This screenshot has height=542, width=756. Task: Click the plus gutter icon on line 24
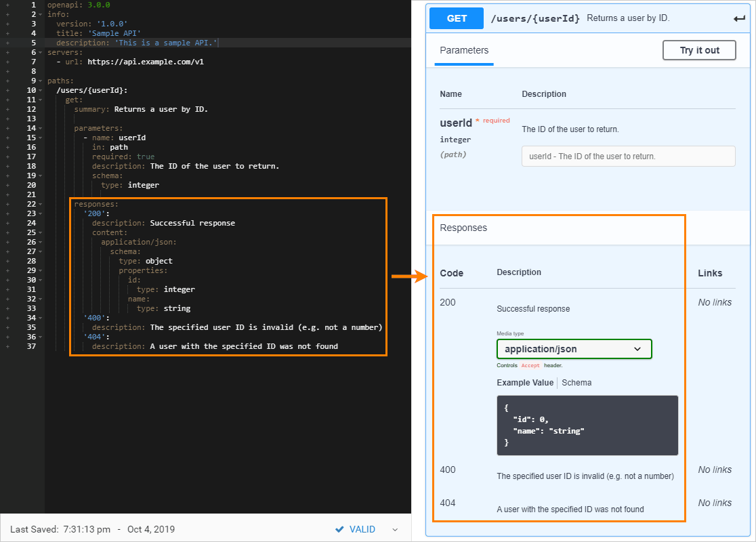[x=7, y=223]
